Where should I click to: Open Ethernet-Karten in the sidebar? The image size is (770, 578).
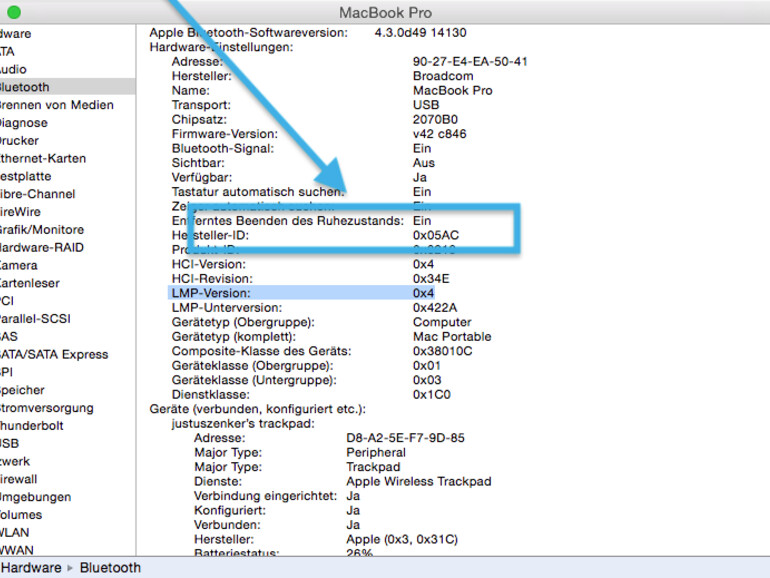tap(43, 159)
